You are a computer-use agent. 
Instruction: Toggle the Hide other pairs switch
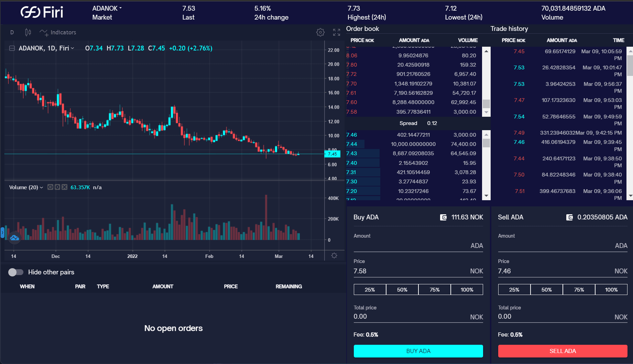tap(16, 272)
